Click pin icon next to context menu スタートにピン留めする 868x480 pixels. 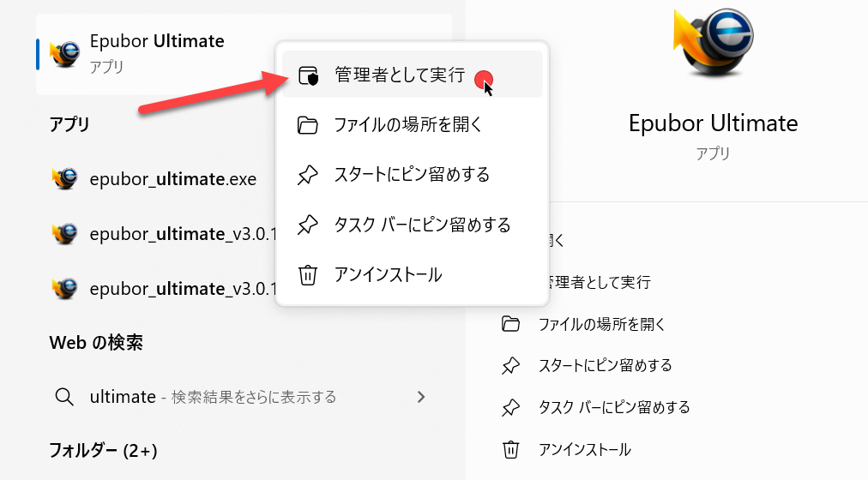coord(307,176)
